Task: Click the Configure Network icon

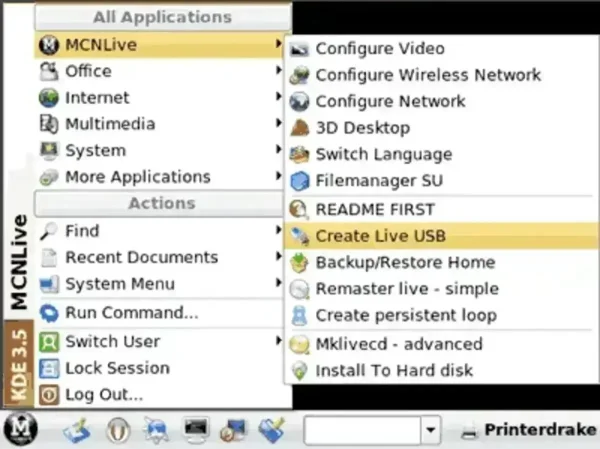Action: 299,101
